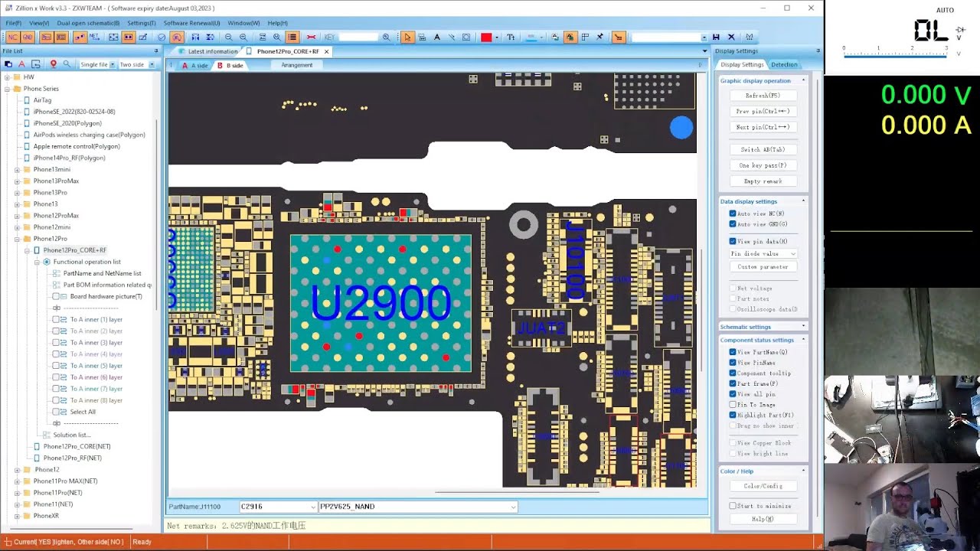Click the NET toolbar icon
980x551 pixels.
coord(94,37)
